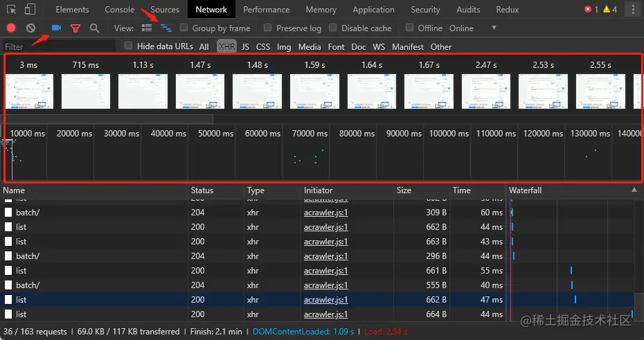This screenshot has width=644, height=340.
Task: Filter requests by Media type
Action: (x=310, y=47)
